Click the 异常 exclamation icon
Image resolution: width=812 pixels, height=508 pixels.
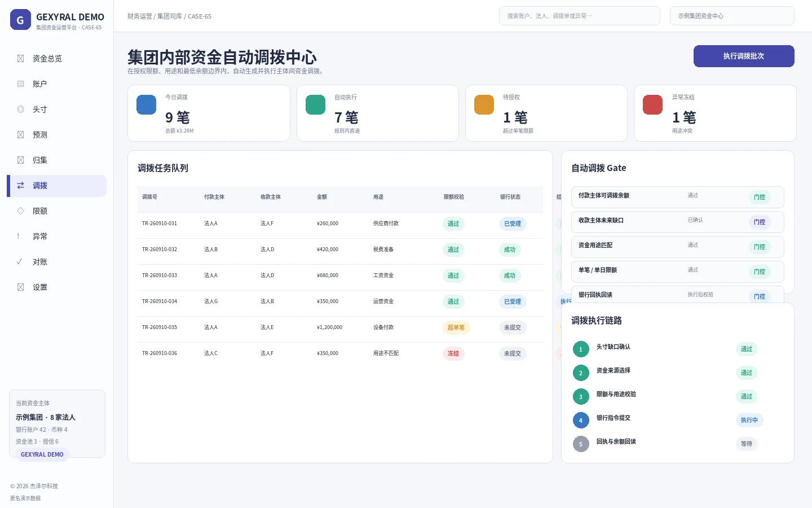click(x=19, y=237)
